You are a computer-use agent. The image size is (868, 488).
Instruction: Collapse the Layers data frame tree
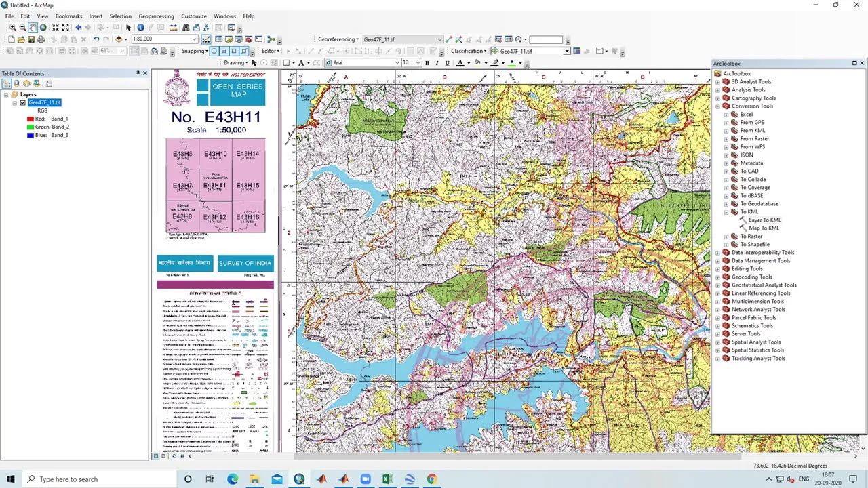click(x=6, y=95)
